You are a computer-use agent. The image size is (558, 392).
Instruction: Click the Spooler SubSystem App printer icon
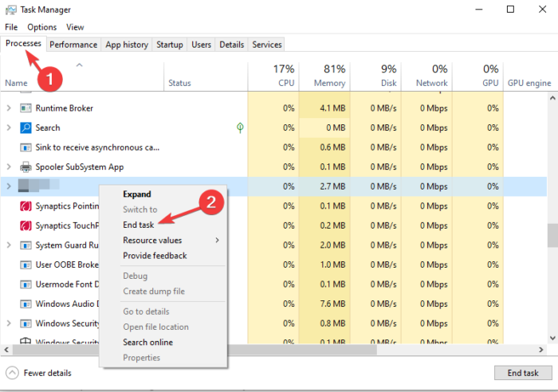26,167
